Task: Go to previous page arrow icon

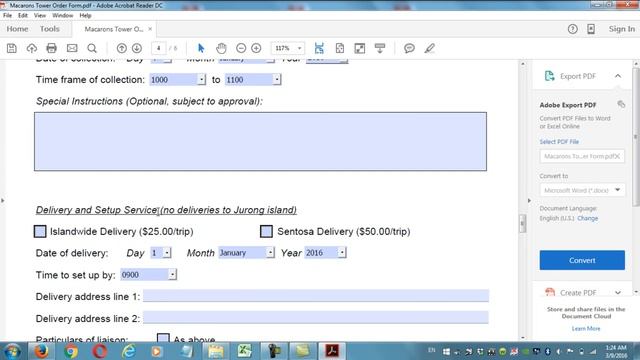Action: pyautogui.click(x=122, y=48)
